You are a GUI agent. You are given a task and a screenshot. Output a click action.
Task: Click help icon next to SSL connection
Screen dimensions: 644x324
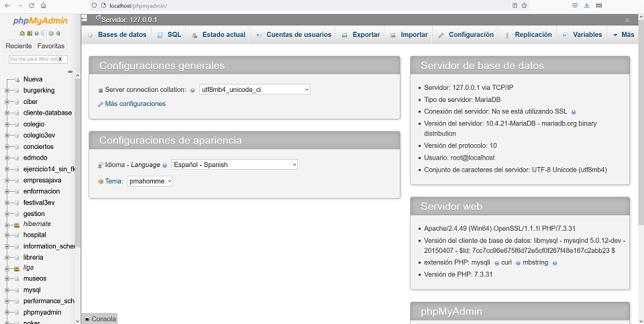pos(574,111)
